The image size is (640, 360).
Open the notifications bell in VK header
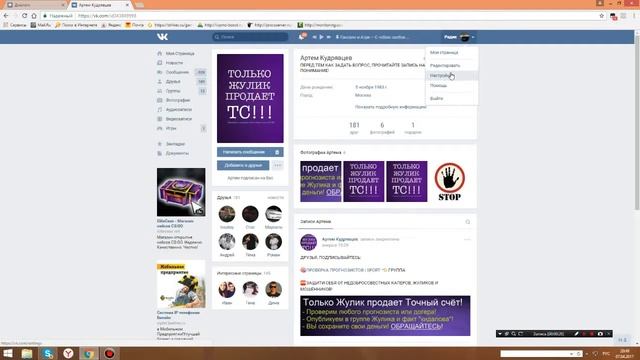coord(302,37)
